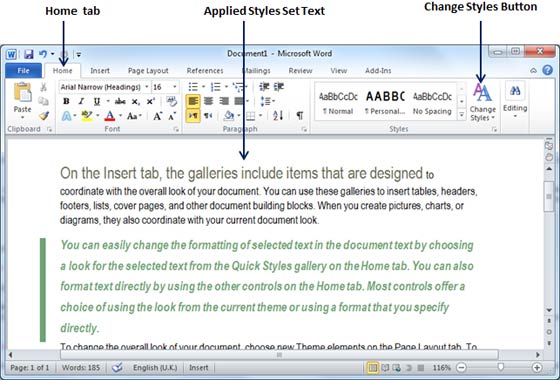Image resolution: width=560 pixels, height=380 pixels.
Task: Toggle Superscript formatting
Action: (x=151, y=101)
